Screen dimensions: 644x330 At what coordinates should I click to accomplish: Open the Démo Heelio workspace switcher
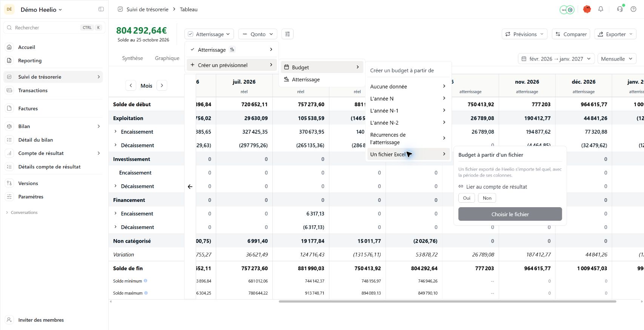click(41, 9)
